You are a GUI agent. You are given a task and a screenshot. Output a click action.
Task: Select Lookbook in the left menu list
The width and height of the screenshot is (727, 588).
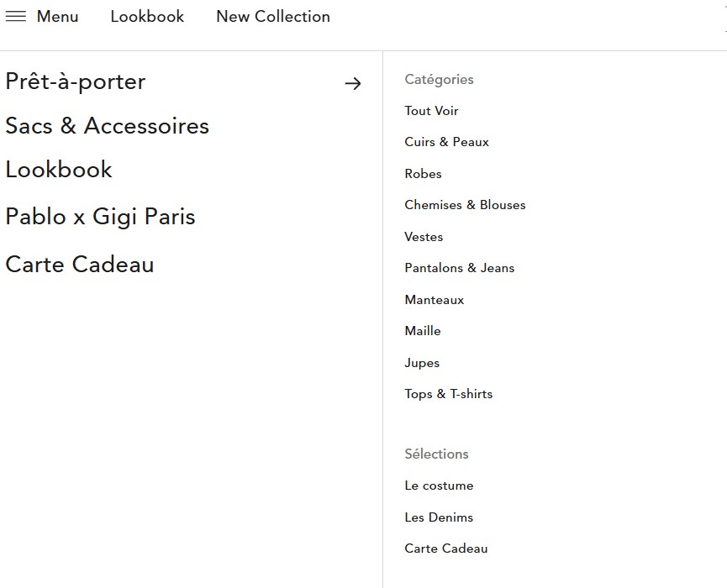coord(59,170)
